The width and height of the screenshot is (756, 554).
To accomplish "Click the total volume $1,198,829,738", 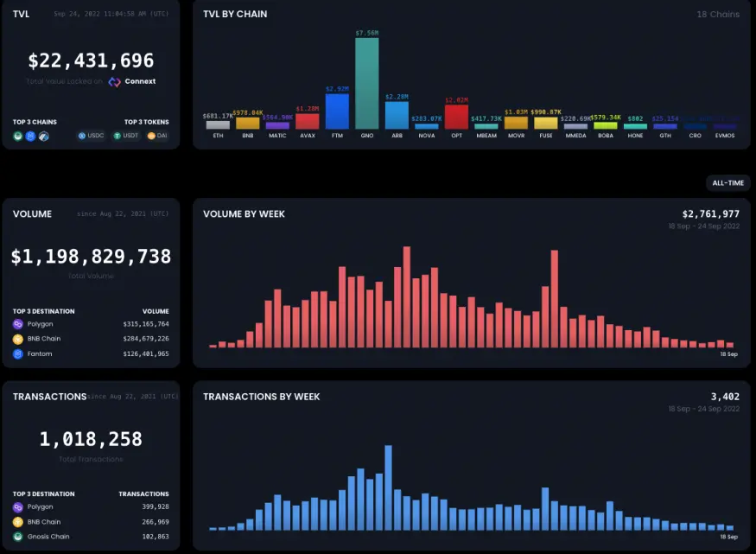I will point(91,257).
